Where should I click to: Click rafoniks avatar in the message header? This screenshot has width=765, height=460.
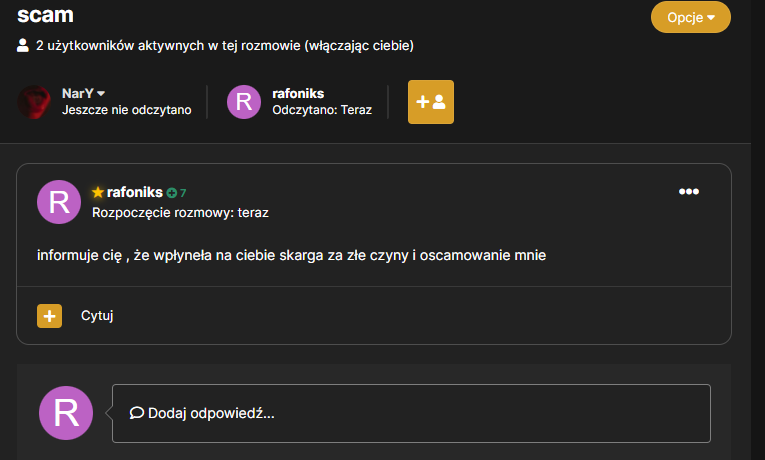[59, 202]
